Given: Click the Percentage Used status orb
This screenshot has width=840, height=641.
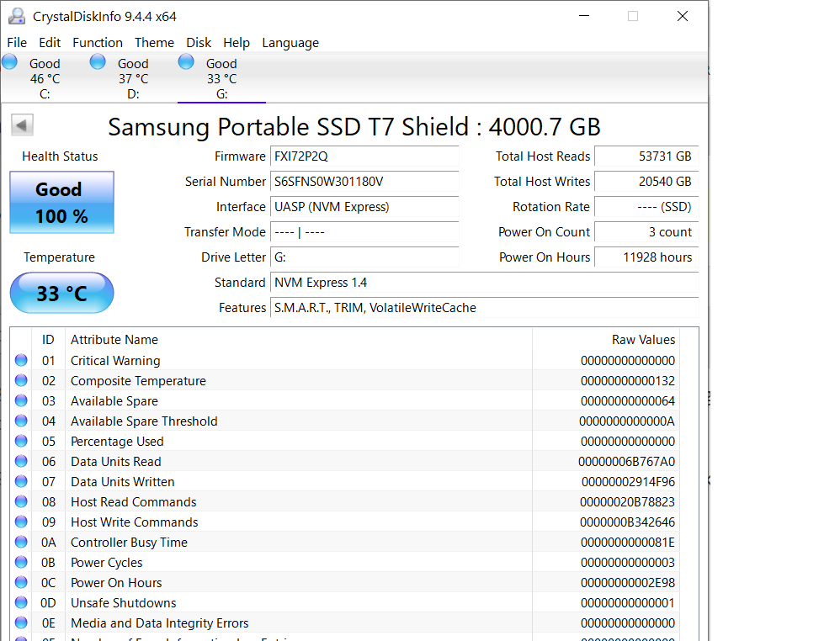Looking at the screenshot, I should click(21, 441).
